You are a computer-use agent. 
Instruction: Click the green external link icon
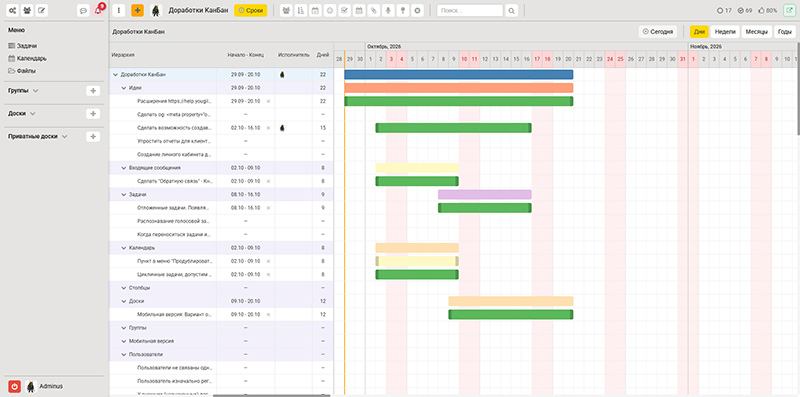click(789, 10)
